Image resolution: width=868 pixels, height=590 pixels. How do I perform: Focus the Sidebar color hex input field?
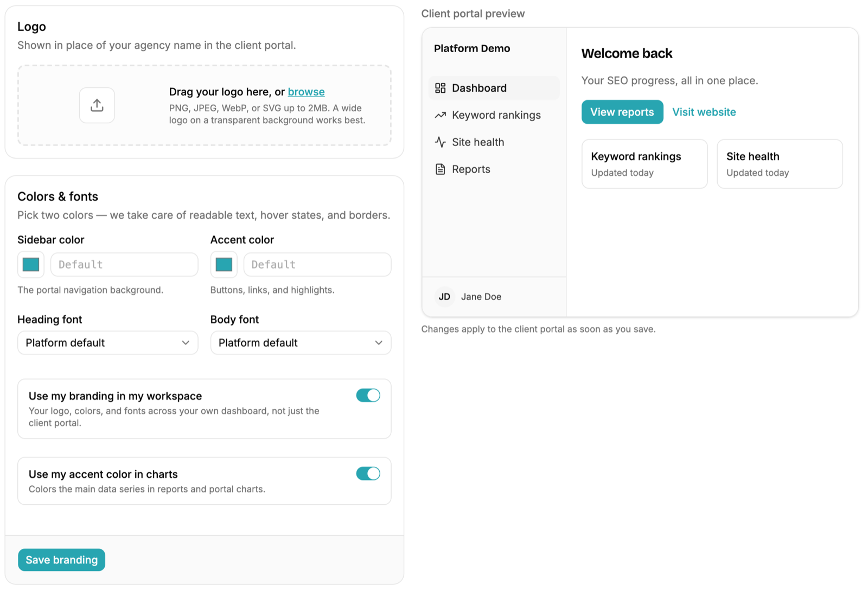(124, 265)
